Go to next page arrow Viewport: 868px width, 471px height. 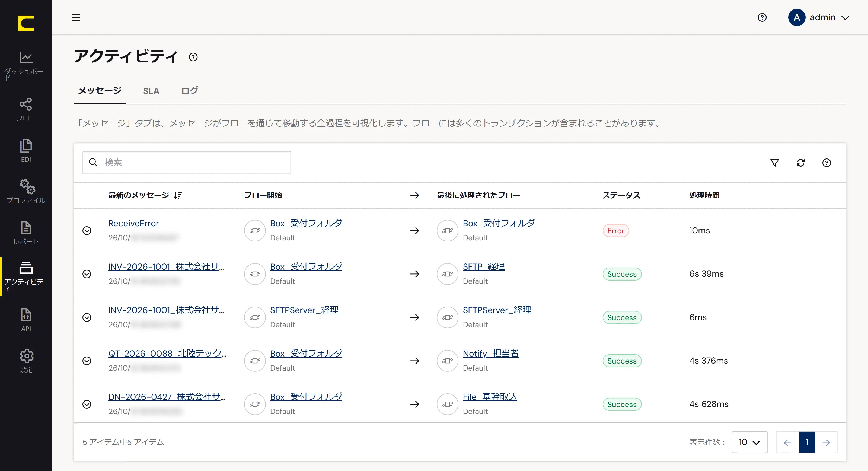click(x=826, y=442)
